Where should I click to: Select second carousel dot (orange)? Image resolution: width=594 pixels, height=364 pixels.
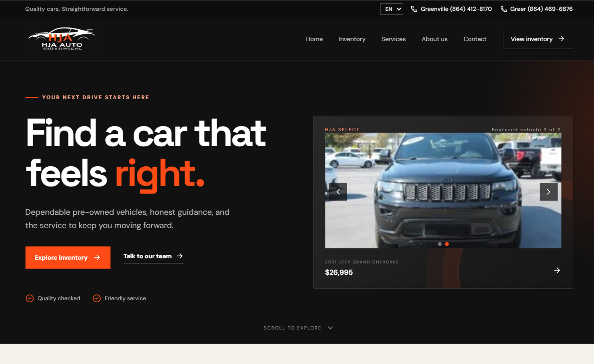(447, 244)
